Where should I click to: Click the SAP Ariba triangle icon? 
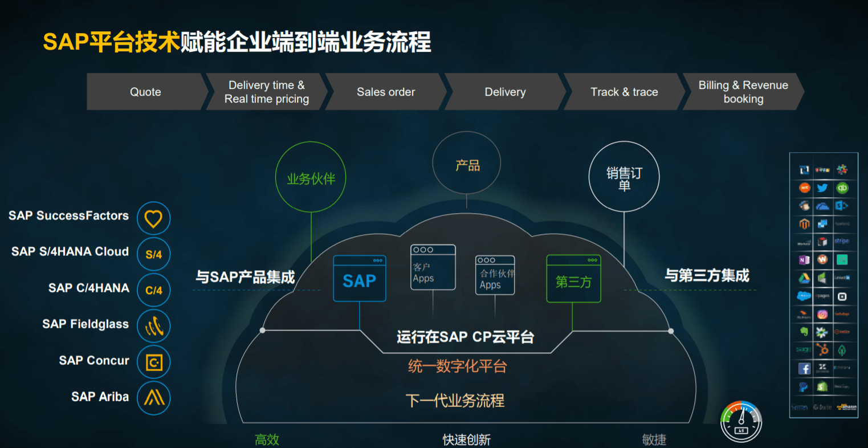coord(153,398)
